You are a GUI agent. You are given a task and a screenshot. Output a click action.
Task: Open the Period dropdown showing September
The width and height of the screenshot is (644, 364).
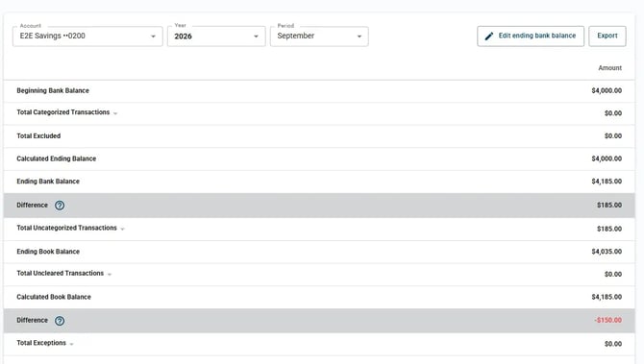pyautogui.click(x=319, y=36)
